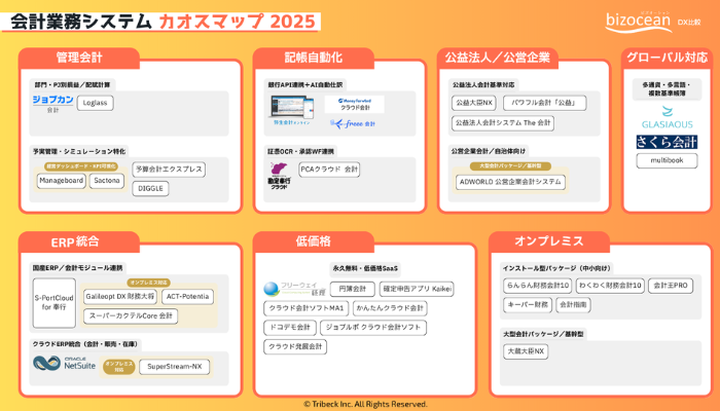Screen dimensions: 720x411
Task: Open the 記帳自動化 category tab
Action: [313, 58]
